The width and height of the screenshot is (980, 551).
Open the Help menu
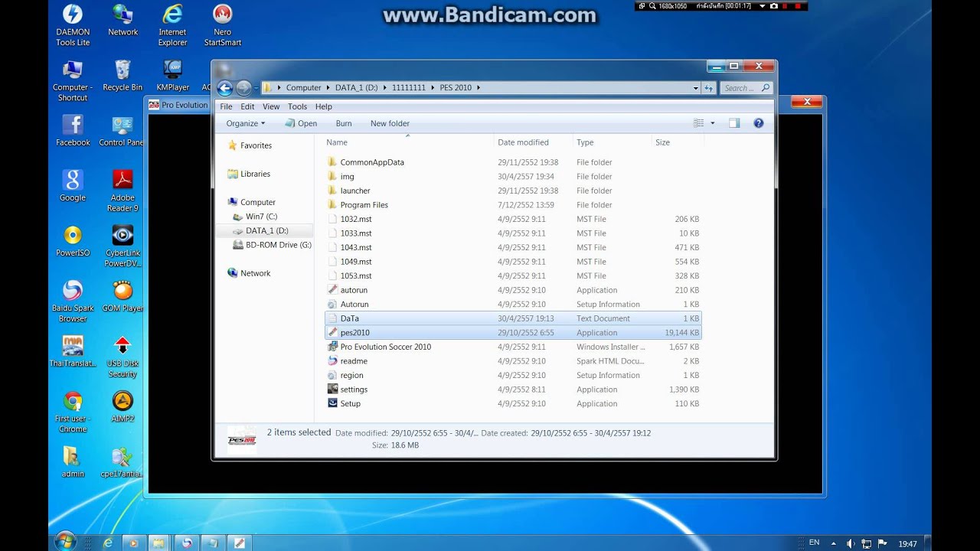(324, 106)
